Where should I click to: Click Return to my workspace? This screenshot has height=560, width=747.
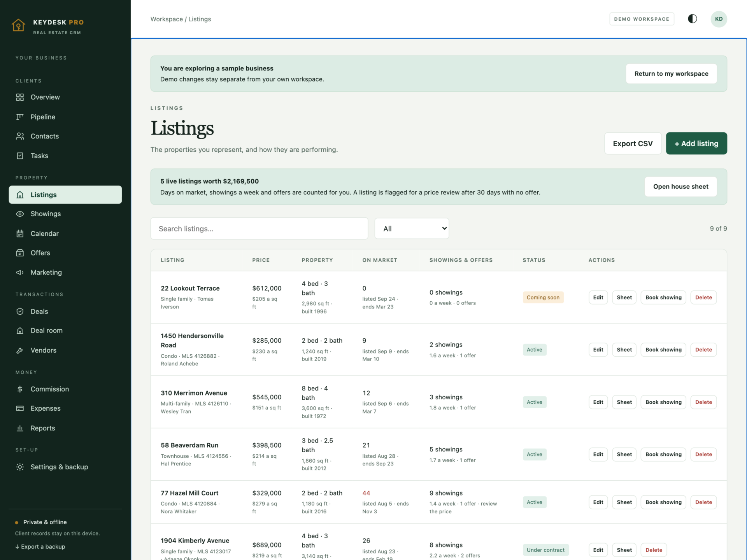[x=671, y=73]
